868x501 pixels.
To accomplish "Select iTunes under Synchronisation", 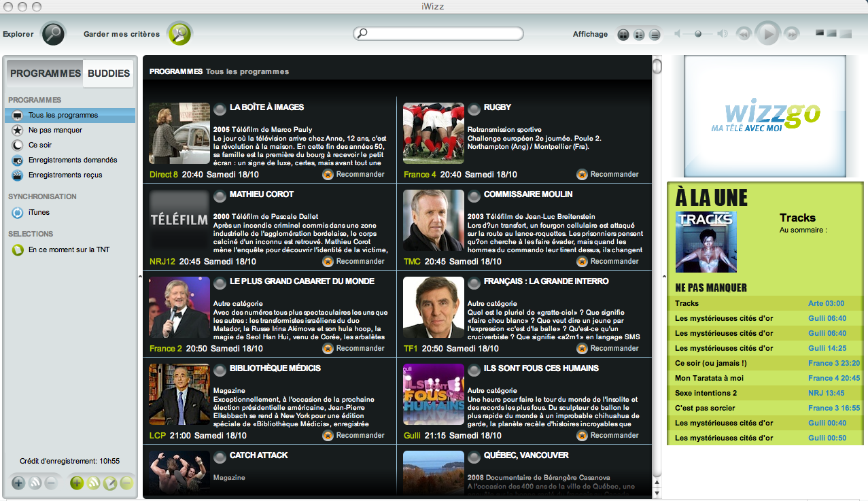I will [70, 213].
